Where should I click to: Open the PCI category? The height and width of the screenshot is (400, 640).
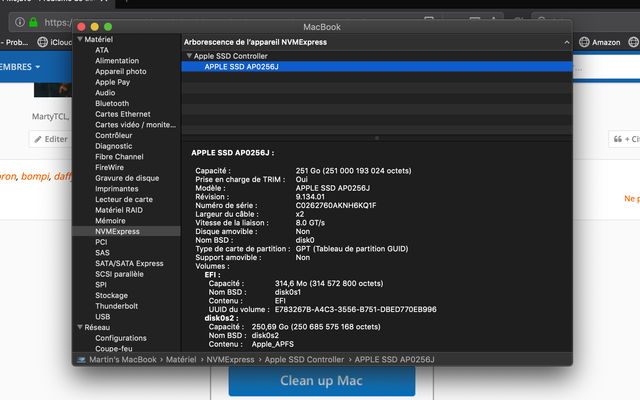(101, 242)
